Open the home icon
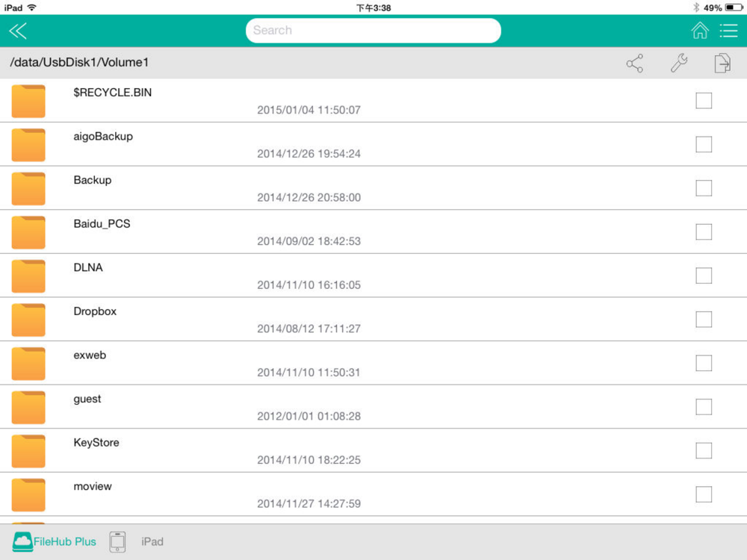 699,31
